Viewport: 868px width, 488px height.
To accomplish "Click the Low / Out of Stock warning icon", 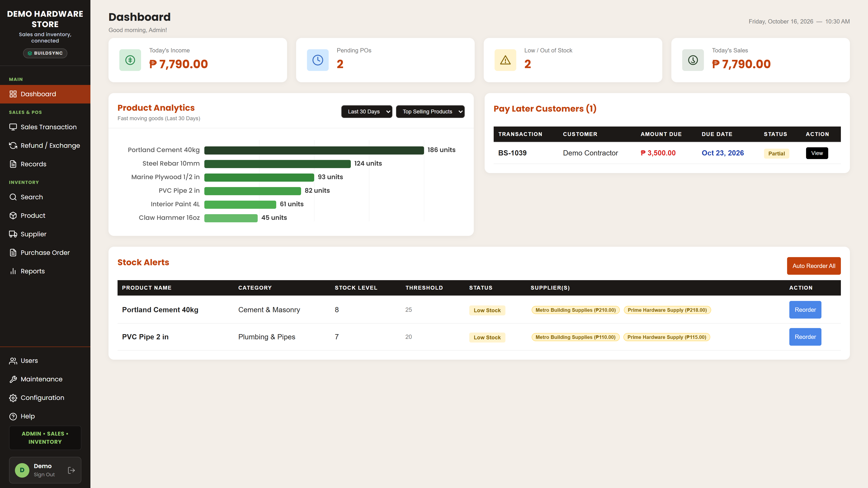I will pos(505,60).
